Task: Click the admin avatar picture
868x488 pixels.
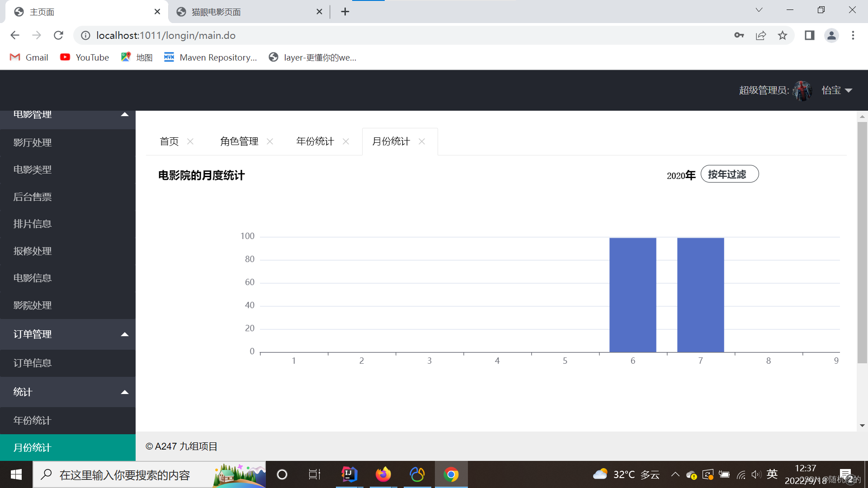Action: 803,90
